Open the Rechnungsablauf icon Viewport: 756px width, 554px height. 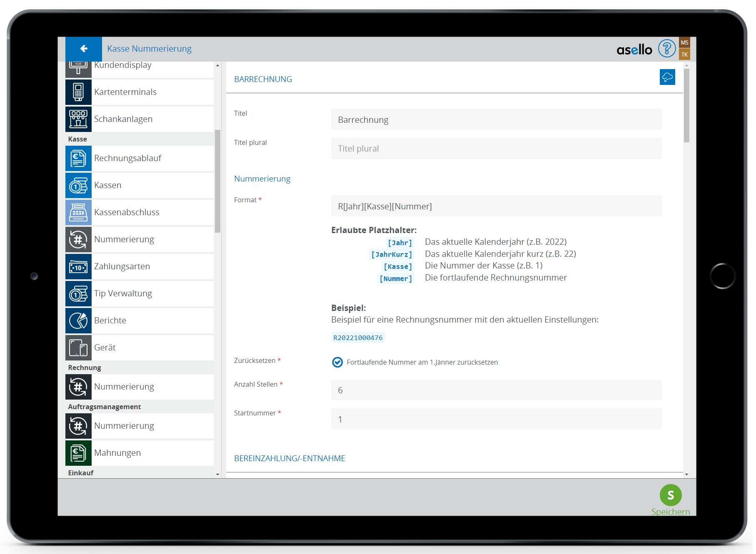tap(78, 158)
